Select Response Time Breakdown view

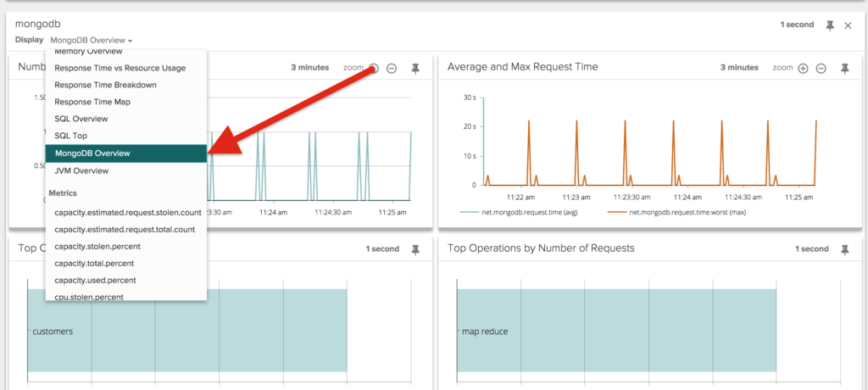126,85
